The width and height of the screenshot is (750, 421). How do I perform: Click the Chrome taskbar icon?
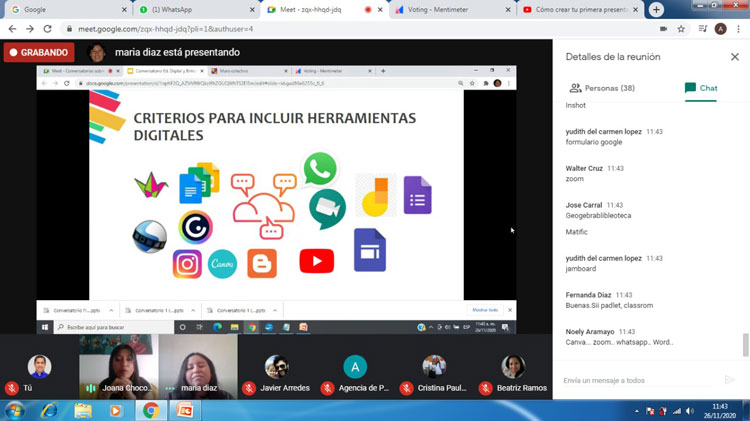(151, 411)
